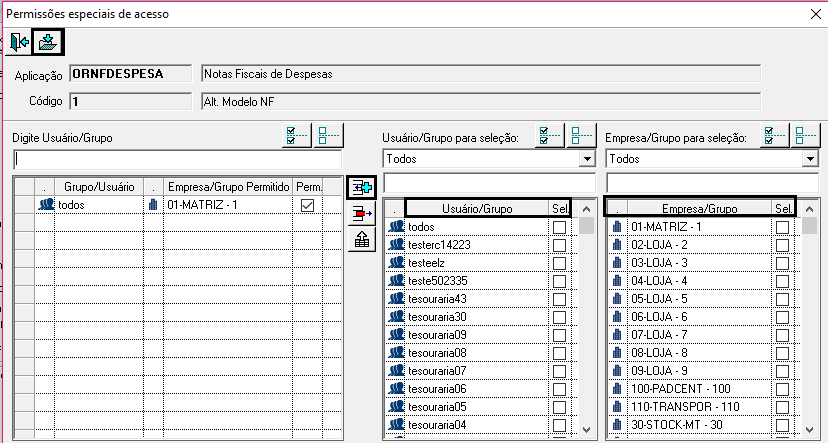The image size is (828, 443).
Task: Click the remove permission icon with red arrow
Action: point(362,213)
